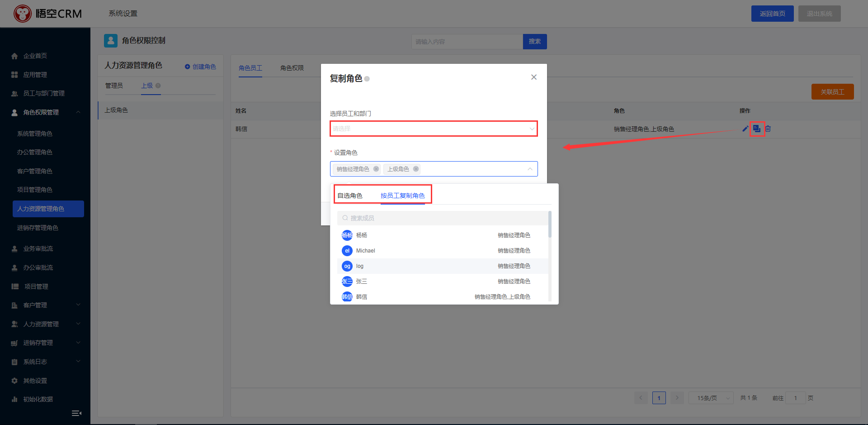This screenshot has width=868, height=425.
Task: Click the edit pencil icon for 韩信
Action: [x=745, y=129]
